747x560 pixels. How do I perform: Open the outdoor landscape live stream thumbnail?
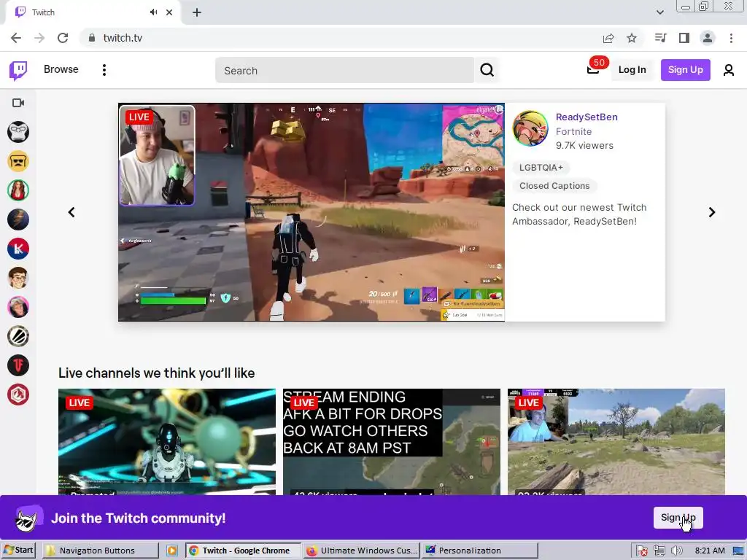616,442
